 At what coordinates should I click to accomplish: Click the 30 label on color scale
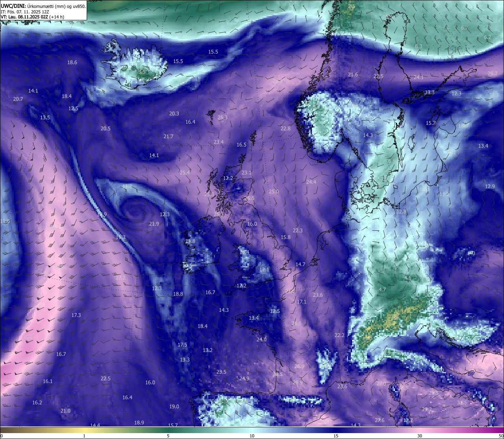(x=420, y=435)
